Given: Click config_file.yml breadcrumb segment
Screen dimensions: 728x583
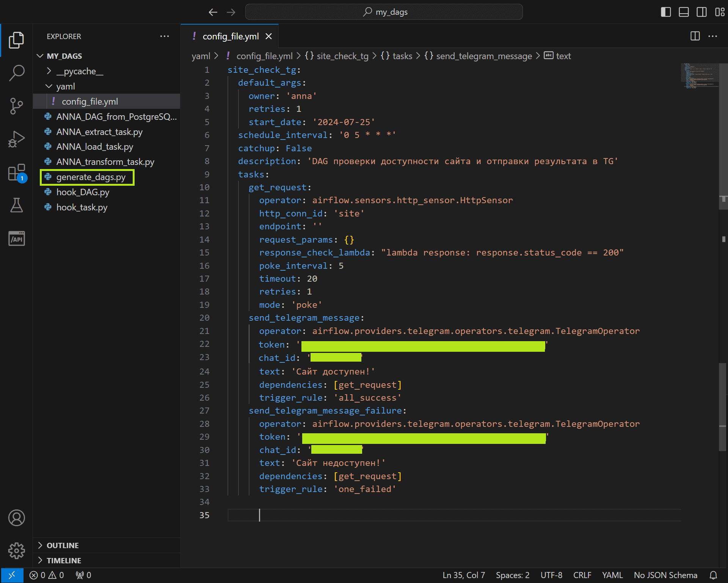Looking at the screenshot, I should 264,56.
